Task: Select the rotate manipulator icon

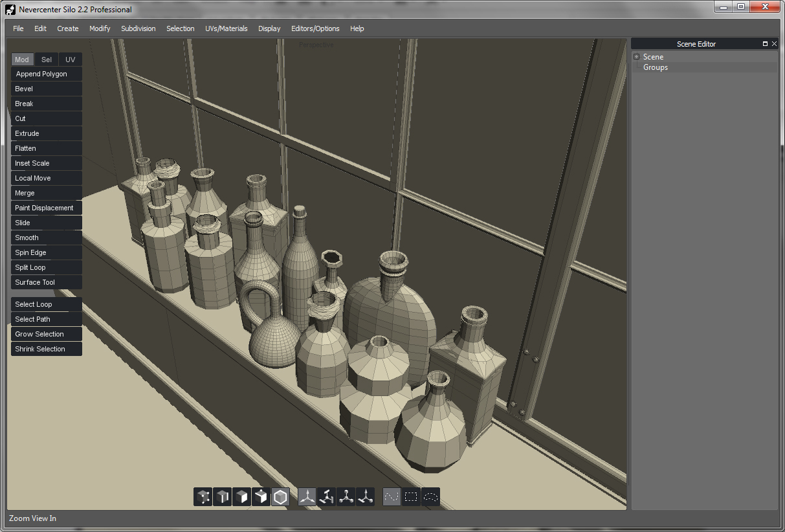Action: pyautogui.click(x=327, y=497)
